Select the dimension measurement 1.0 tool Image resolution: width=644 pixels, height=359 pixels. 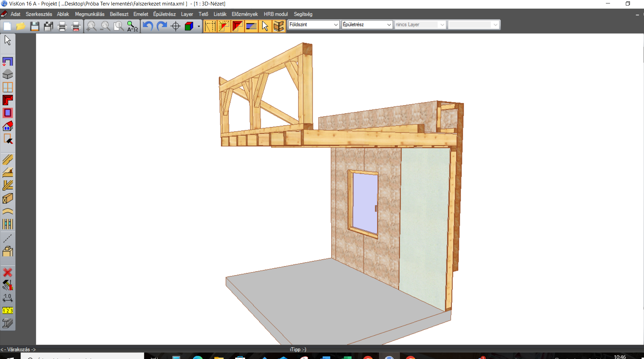point(8,298)
